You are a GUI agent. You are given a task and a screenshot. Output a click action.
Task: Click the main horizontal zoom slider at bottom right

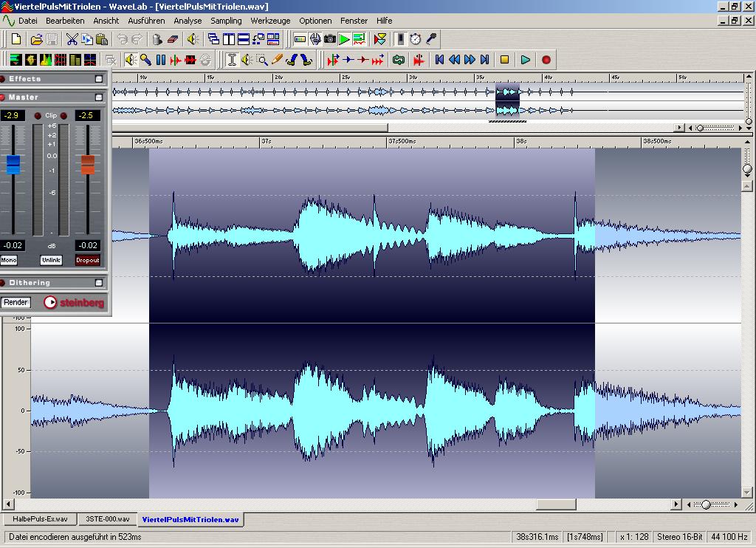(707, 504)
